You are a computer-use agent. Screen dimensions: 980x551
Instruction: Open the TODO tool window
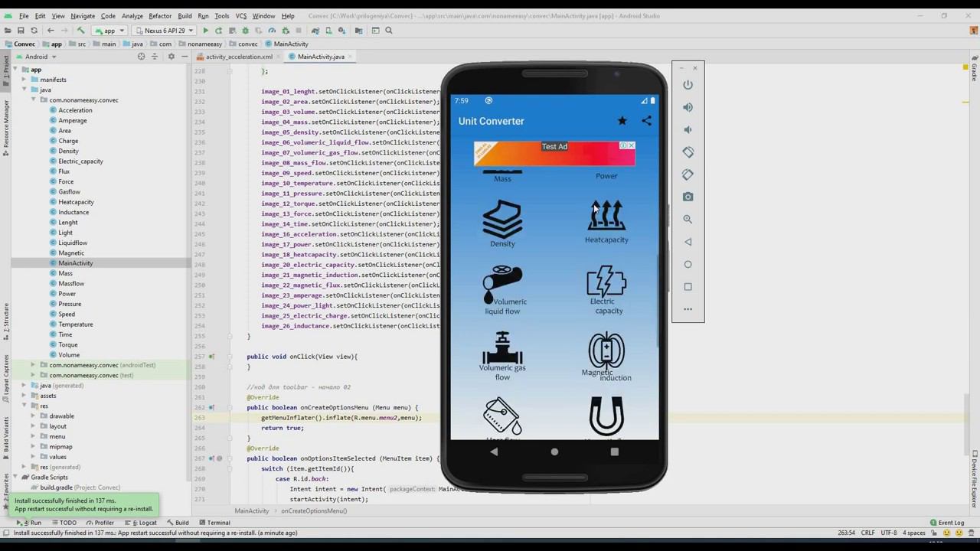click(64, 523)
